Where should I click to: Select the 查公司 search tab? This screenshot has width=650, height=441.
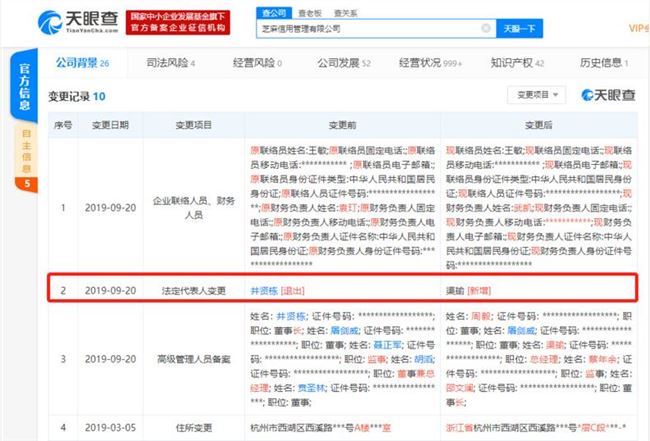[274, 13]
